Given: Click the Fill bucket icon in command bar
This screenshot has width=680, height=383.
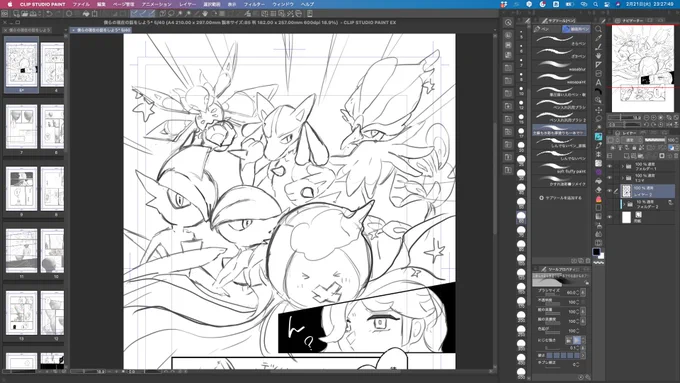Looking at the screenshot, I should click(x=86, y=13).
